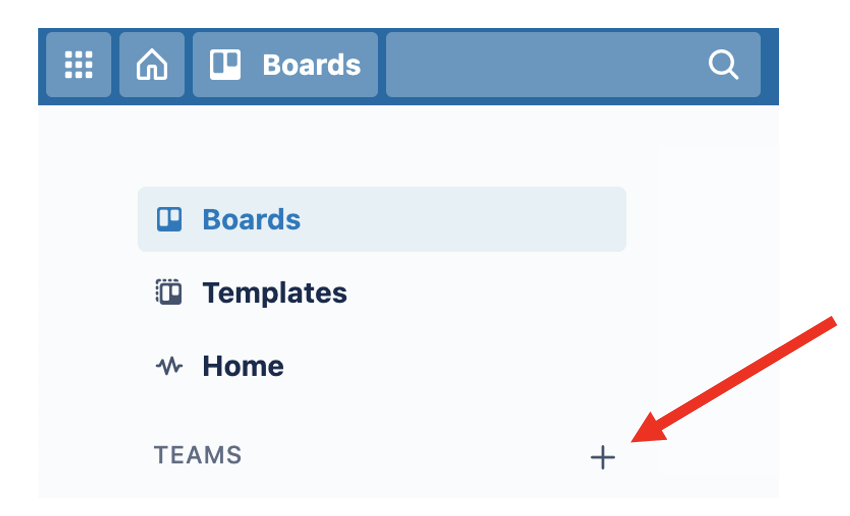Screen dimensions: 850x516
Task: Click the white Boards text in the header
Action: pos(312,65)
